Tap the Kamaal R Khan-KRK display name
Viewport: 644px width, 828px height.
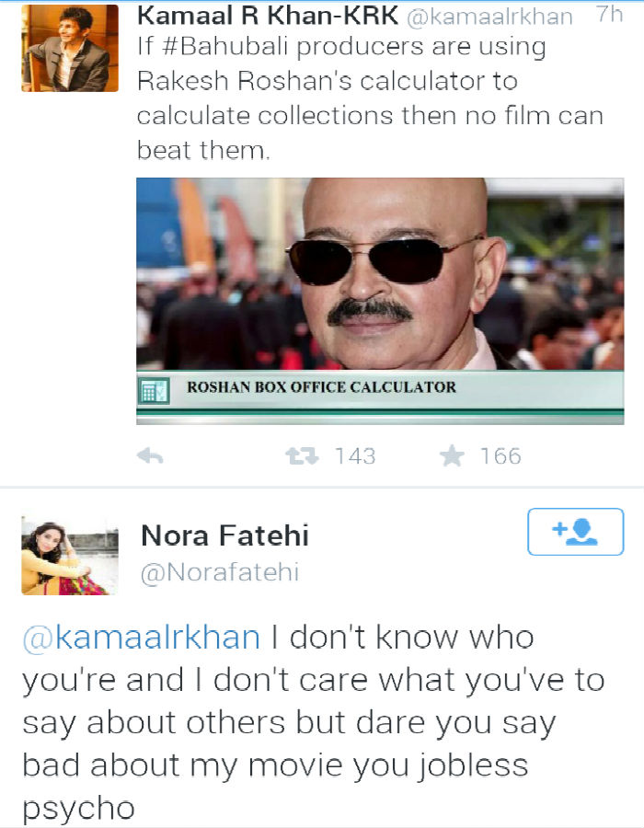coord(267,16)
